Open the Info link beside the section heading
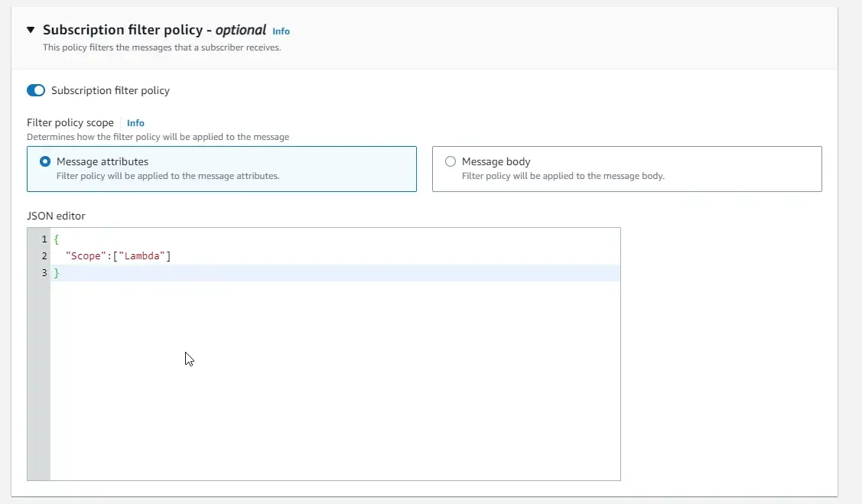Screen dimensions: 862x504 click(x=281, y=31)
